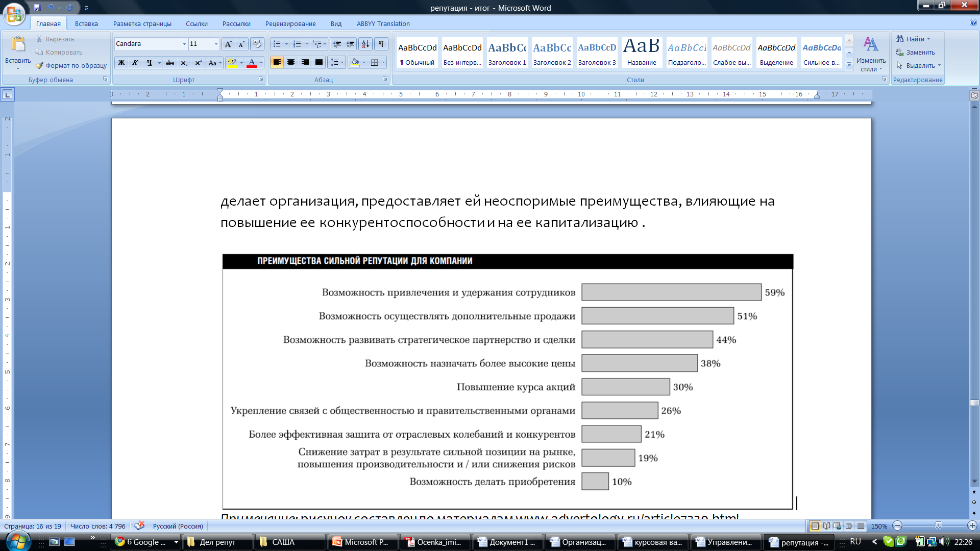Open САША folder in taskbar

coord(290,542)
